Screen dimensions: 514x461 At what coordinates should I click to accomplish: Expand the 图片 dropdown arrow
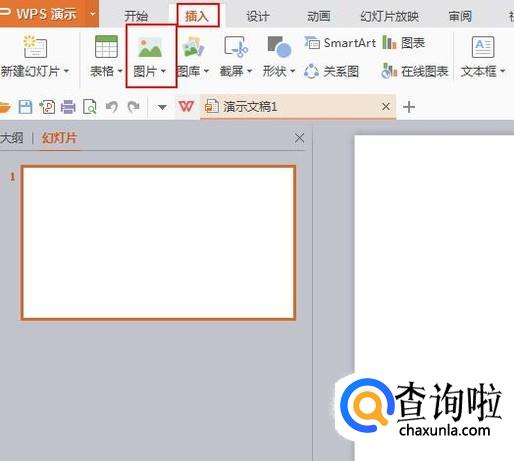pyautogui.click(x=163, y=71)
